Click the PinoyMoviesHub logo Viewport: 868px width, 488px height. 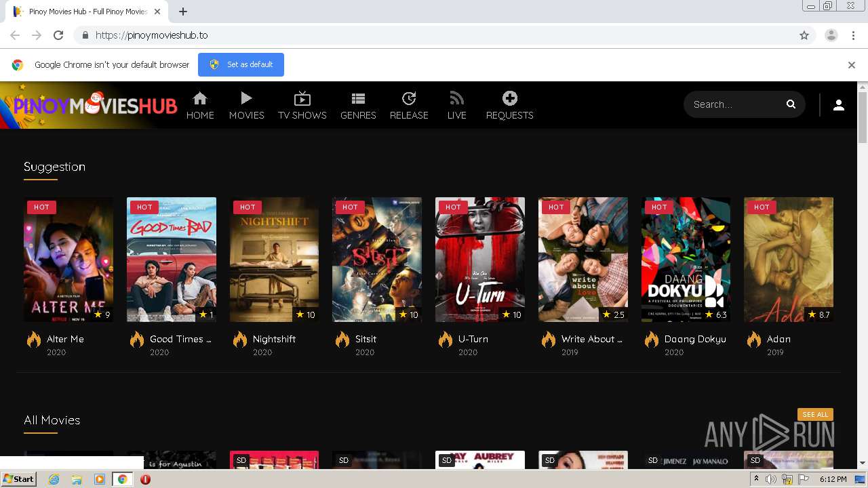coord(95,105)
